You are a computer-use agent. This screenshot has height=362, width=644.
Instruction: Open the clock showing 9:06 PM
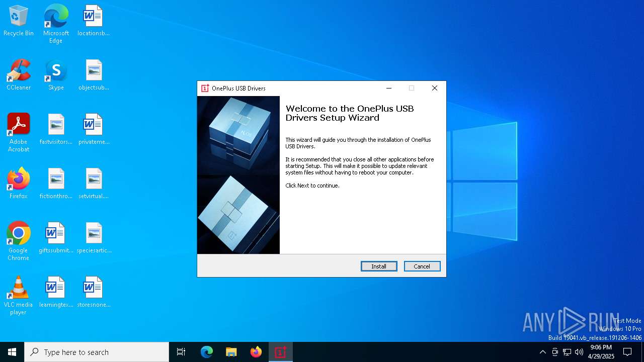(x=601, y=352)
